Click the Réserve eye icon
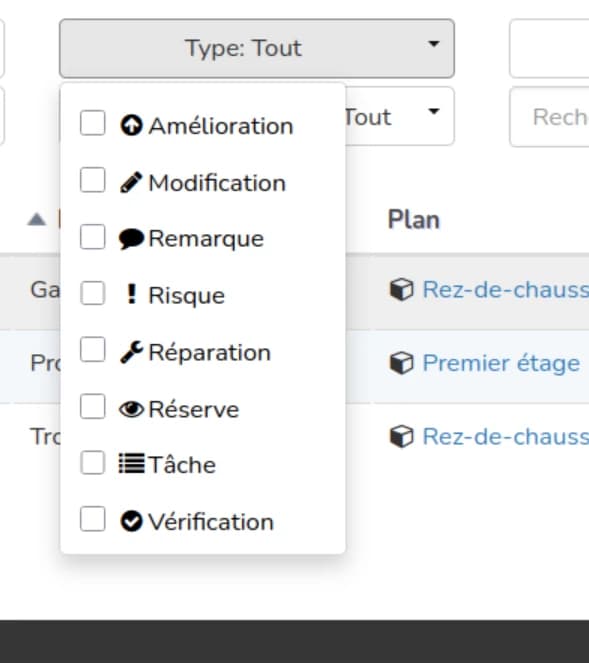This screenshot has width=589, height=663. point(131,409)
